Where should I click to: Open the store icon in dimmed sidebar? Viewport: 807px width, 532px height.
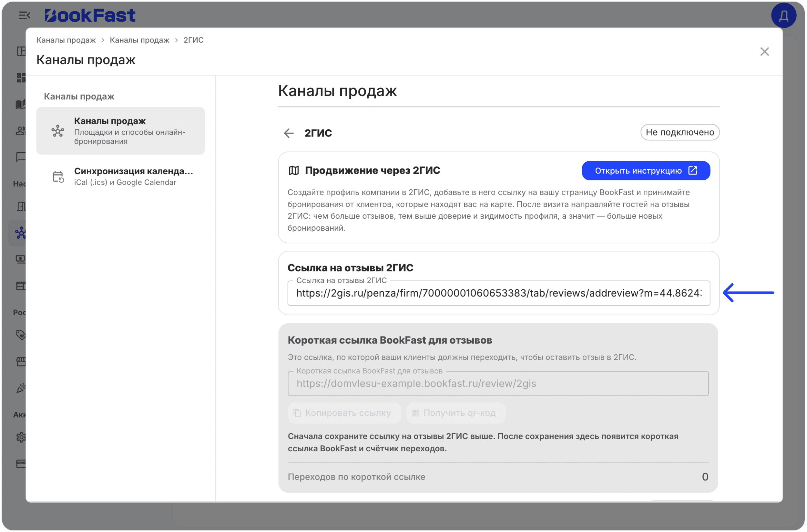coord(21,361)
